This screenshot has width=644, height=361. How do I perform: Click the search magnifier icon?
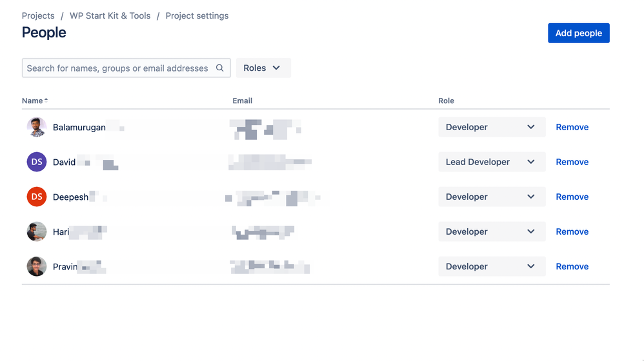coord(220,68)
